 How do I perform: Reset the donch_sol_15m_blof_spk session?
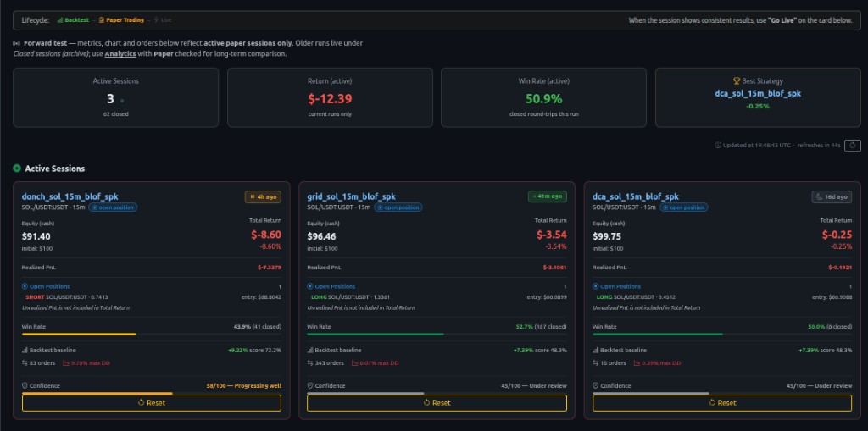click(x=152, y=403)
